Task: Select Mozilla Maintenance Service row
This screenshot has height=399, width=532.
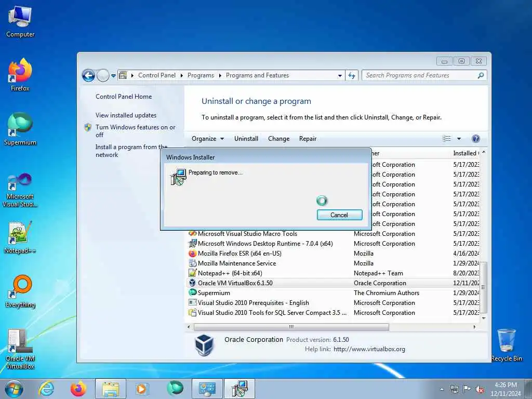Action: pos(334,263)
